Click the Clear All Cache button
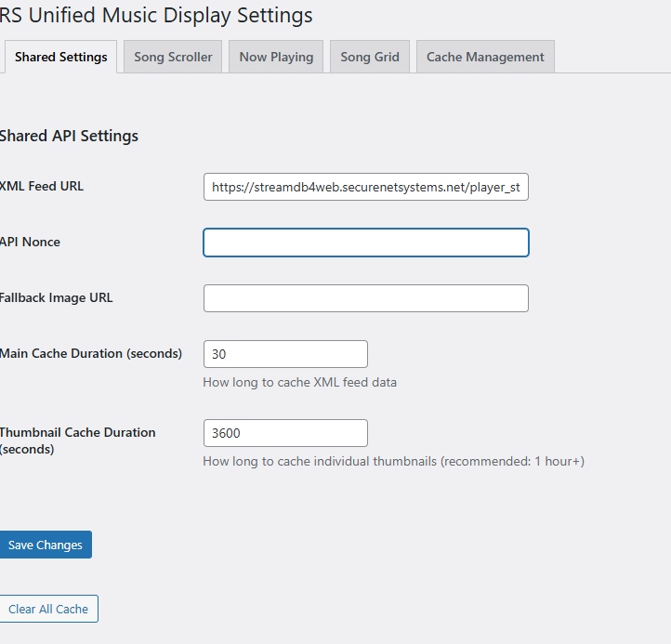Viewport: 671px width, 644px height. click(48, 610)
